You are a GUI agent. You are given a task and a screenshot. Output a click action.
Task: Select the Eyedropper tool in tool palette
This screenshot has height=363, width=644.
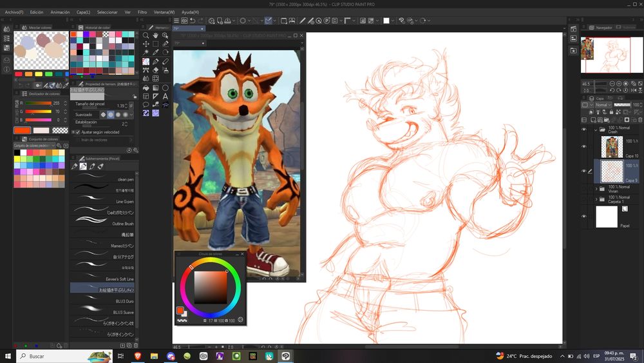pyautogui.click(x=156, y=53)
